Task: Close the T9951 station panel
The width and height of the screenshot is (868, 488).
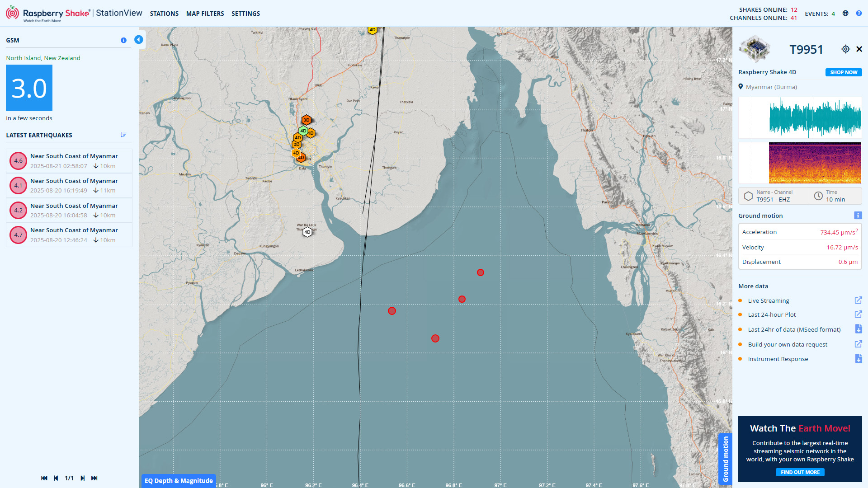Action: coord(859,49)
